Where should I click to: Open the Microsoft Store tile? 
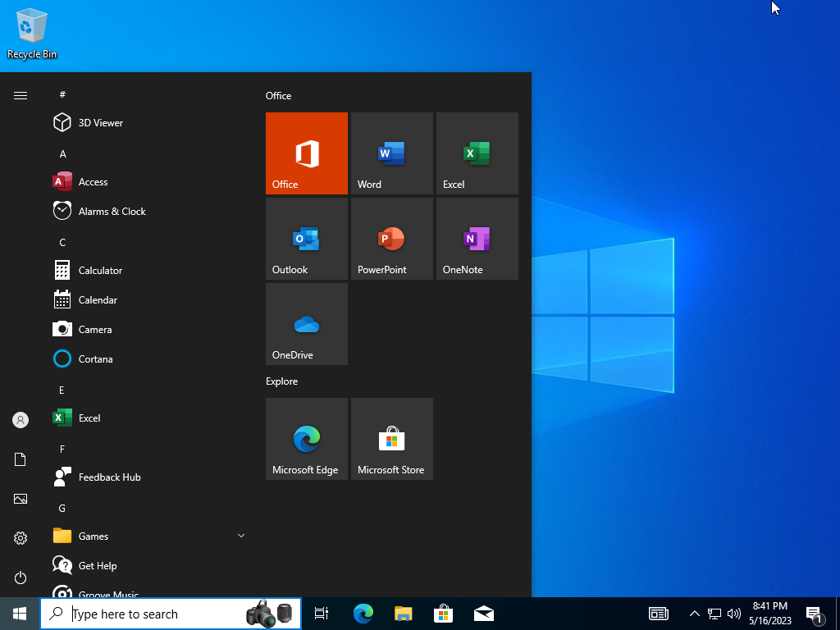pos(391,439)
